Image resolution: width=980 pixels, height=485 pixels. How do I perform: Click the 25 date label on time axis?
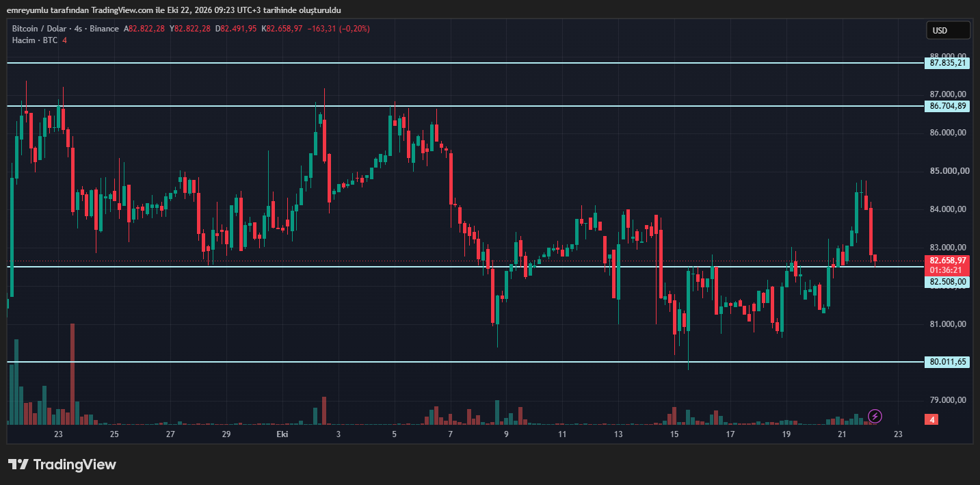(114, 434)
